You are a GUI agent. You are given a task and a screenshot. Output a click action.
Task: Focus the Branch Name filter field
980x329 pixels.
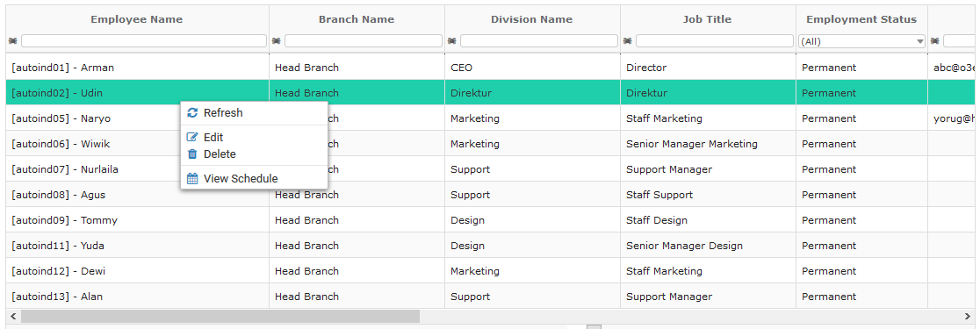tap(364, 40)
